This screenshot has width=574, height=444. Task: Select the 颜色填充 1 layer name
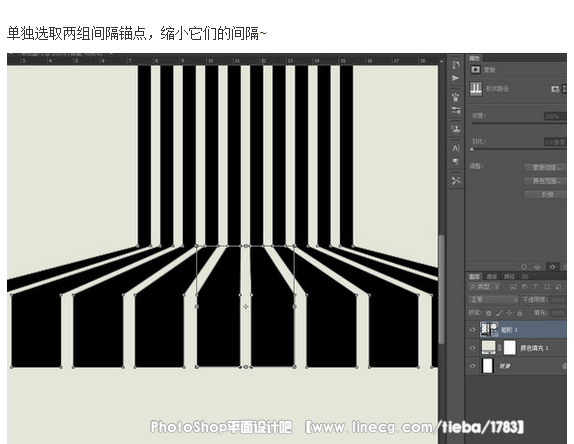[x=534, y=348]
